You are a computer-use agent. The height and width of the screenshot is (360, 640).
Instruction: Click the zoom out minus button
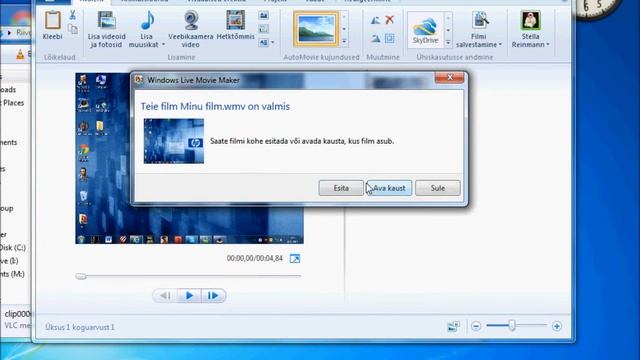(476, 326)
